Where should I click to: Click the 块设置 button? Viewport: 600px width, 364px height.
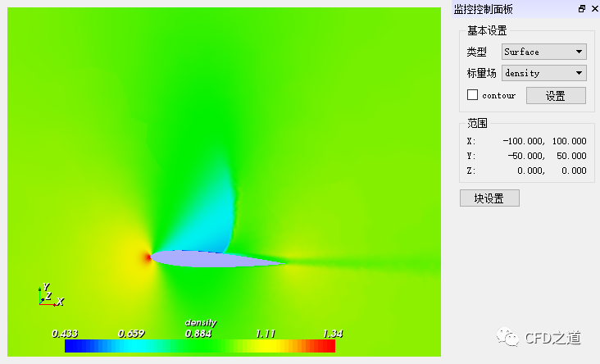(x=489, y=198)
